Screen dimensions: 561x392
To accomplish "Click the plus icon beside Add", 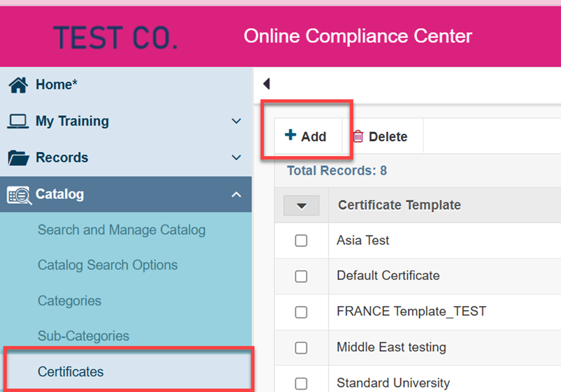I will 290,135.
